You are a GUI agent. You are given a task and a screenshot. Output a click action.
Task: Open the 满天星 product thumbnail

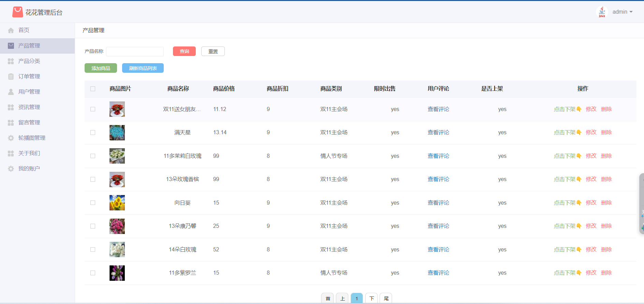point(117,133)
